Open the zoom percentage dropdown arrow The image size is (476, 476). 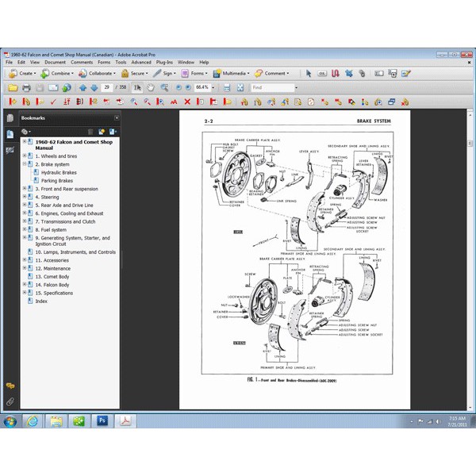tap(213, 88)
